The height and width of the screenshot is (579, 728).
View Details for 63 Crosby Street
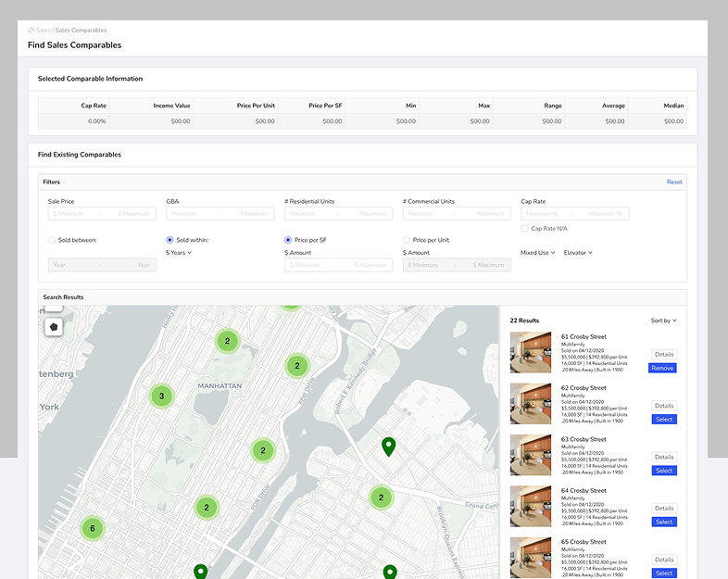tap(664, 457)
